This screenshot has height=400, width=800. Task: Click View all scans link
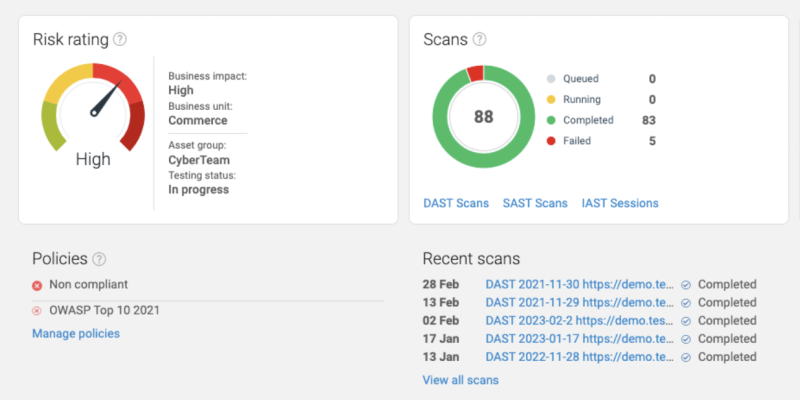click(460, 380)
